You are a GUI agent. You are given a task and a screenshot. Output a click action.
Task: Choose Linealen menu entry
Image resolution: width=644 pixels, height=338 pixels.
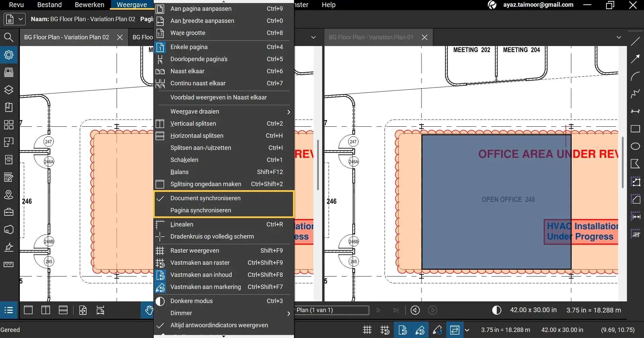click(224, 224)
